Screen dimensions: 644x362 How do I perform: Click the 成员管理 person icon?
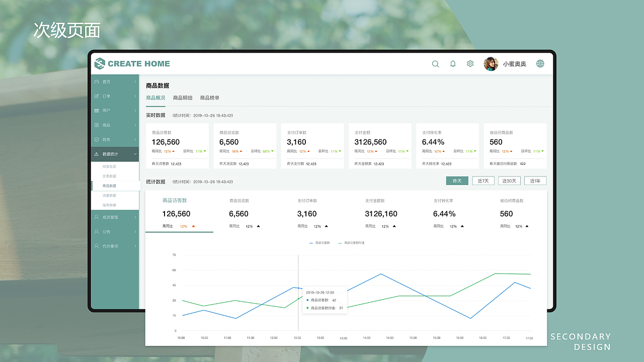[x=97, y=217]
